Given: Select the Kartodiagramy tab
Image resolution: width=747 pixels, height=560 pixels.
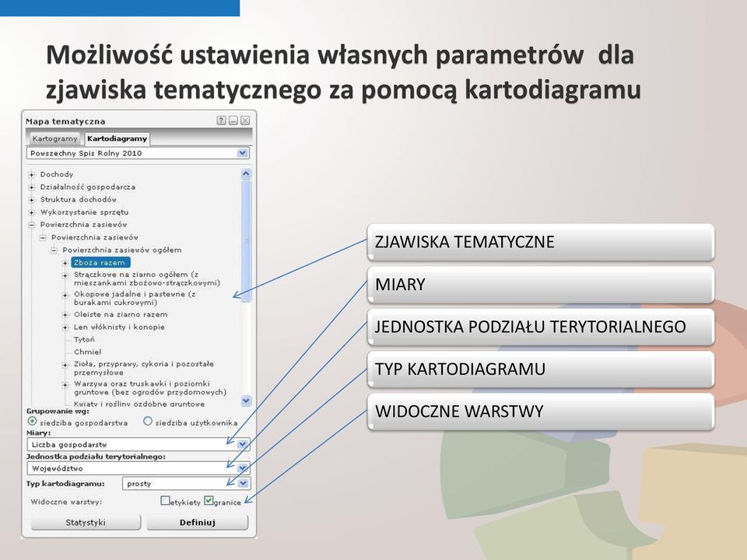Looking at the screenshot, I should pyautogui.click(x=117, y=138).
